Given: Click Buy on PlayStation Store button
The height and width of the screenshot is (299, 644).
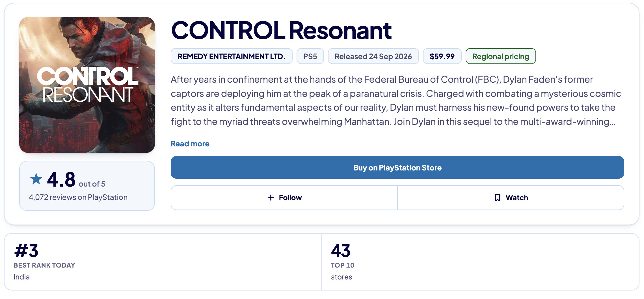Looking at the screenshot, I should point(397,167).
